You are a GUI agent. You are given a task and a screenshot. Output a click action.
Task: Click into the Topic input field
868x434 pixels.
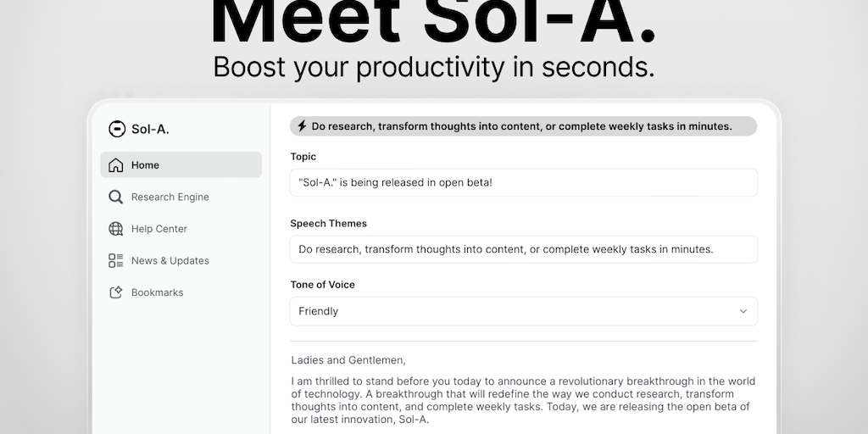523,182
